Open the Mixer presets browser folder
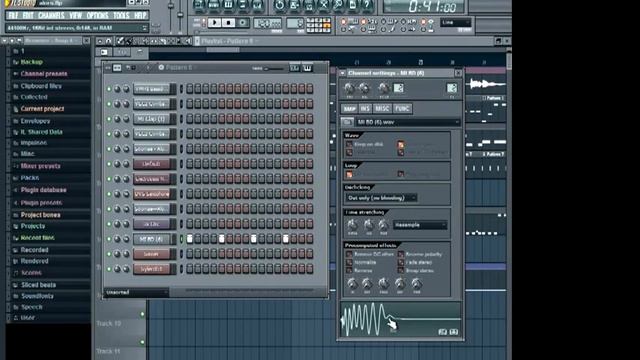 point(40,166)
